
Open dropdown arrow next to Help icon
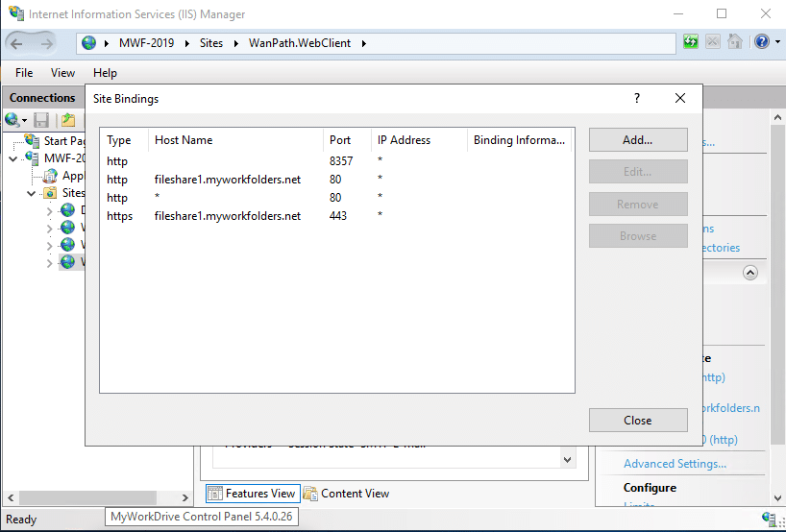click(x=775, y=43)
